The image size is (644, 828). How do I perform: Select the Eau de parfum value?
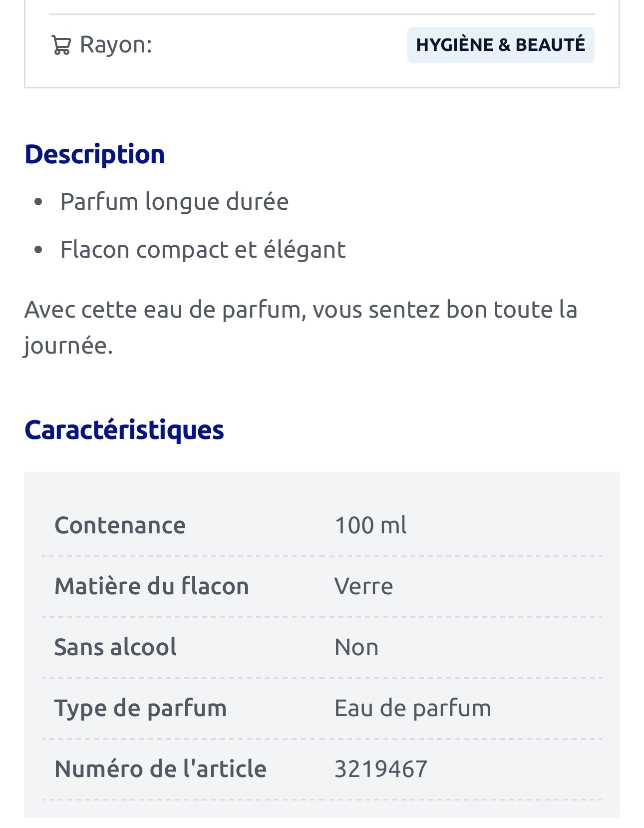412,708
